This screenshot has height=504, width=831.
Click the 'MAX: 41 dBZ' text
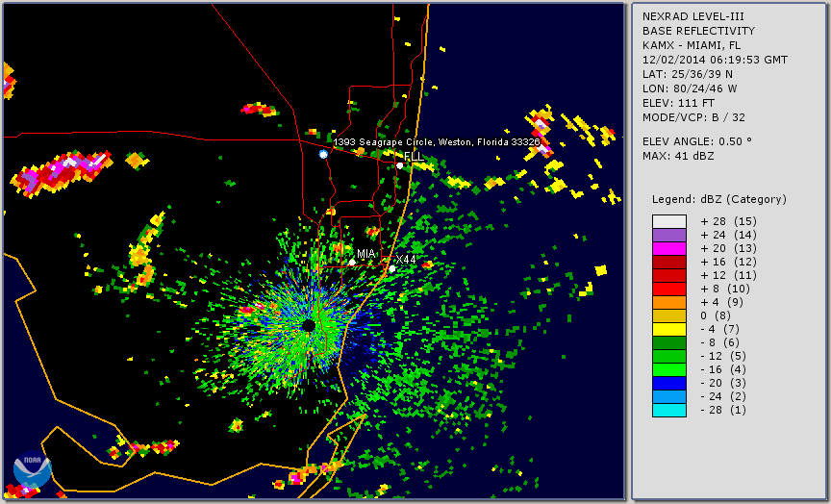[x=678, y=157]
